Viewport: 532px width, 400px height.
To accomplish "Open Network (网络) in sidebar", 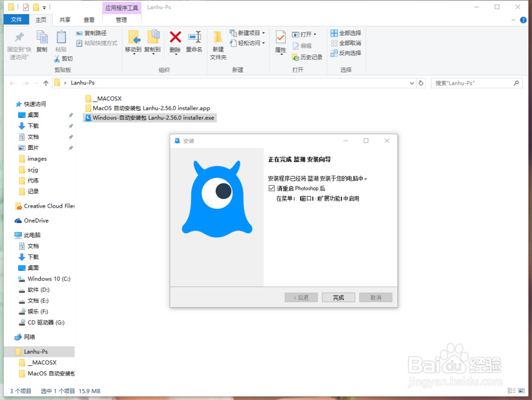I will (x=25, y=337).
